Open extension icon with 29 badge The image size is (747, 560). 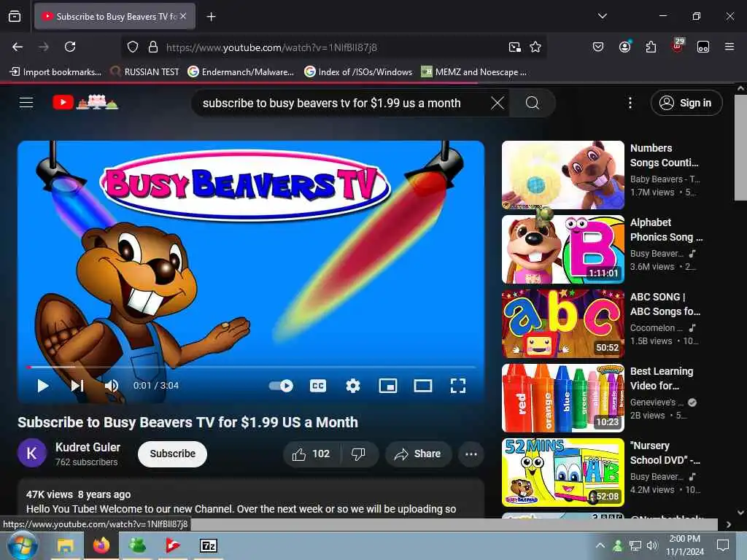pos(678,46)
